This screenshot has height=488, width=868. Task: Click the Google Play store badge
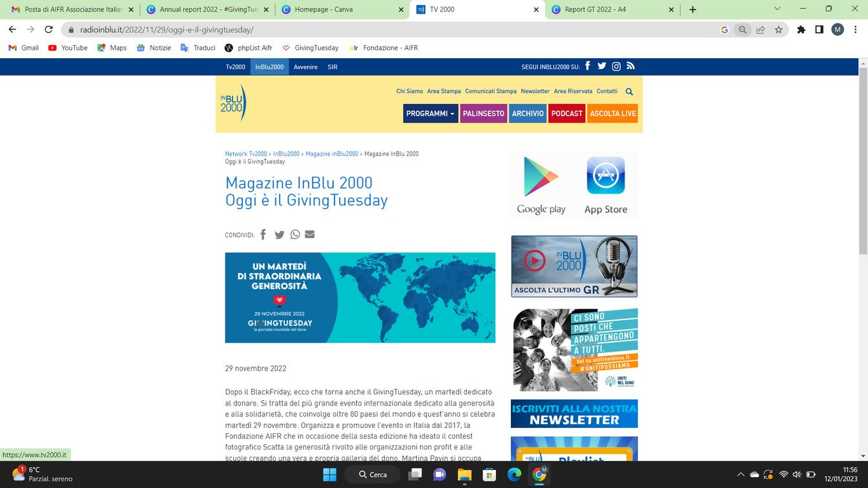tap(541, 186)
